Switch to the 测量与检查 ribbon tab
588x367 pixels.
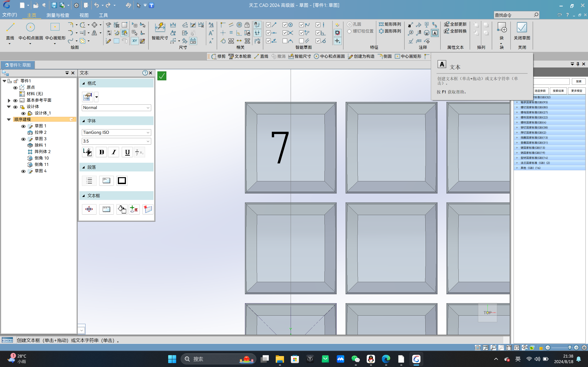point(58,15)
